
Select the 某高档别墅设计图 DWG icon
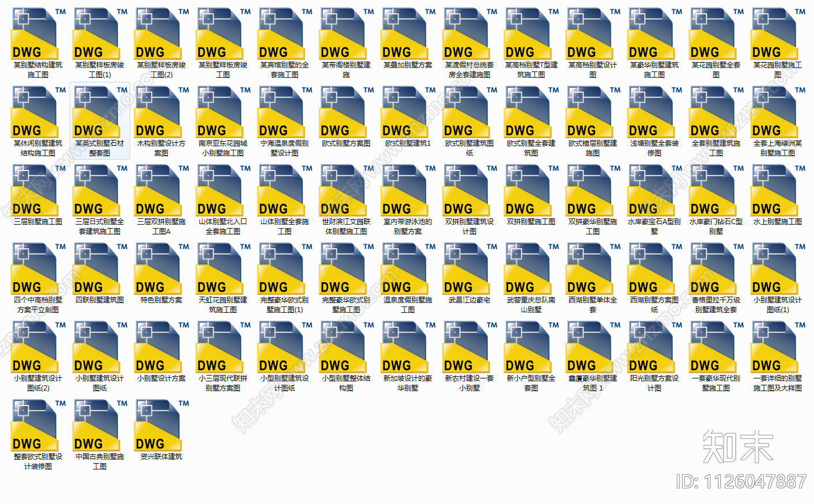tap(589, 34)
